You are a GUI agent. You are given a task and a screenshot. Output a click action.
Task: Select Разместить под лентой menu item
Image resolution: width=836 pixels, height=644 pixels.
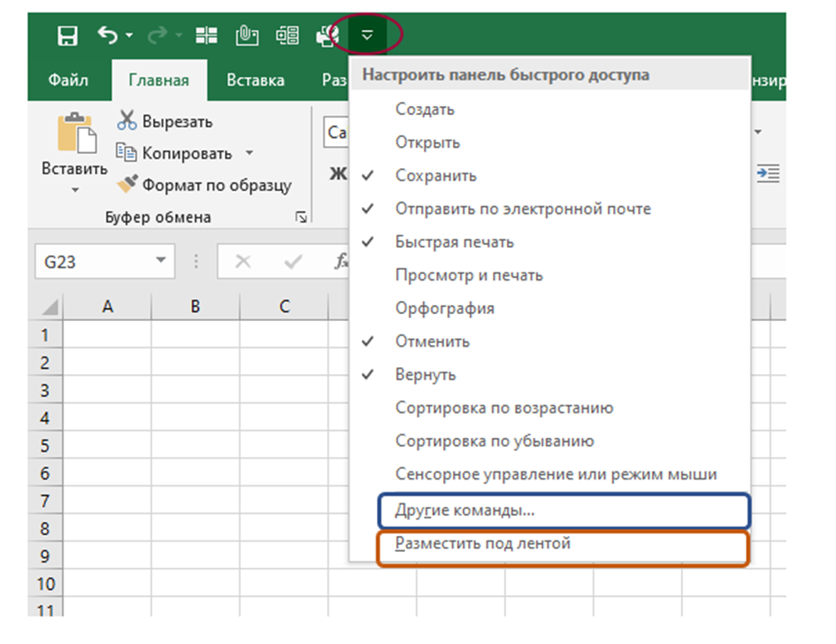(x=563, y=548)
